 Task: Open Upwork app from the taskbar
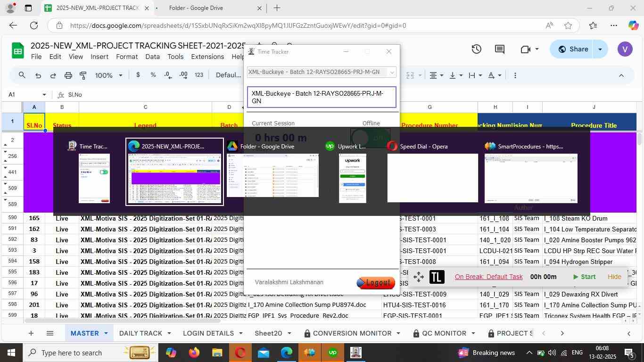[x=333, y=353]
